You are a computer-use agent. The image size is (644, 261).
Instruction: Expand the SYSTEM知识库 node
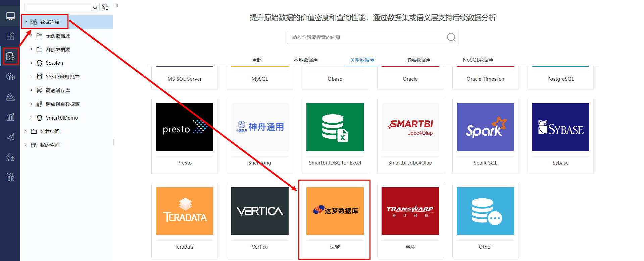[32, 76]
